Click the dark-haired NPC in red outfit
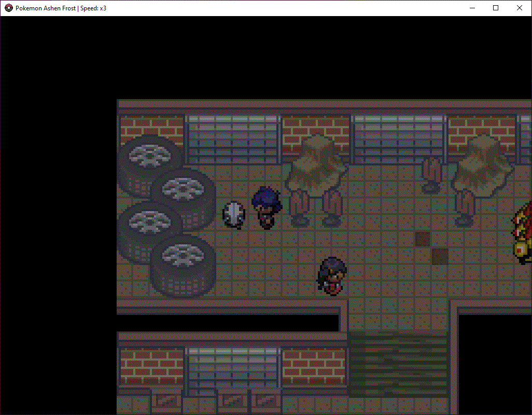This screenshot has height=415, width=532. (332, 276)
